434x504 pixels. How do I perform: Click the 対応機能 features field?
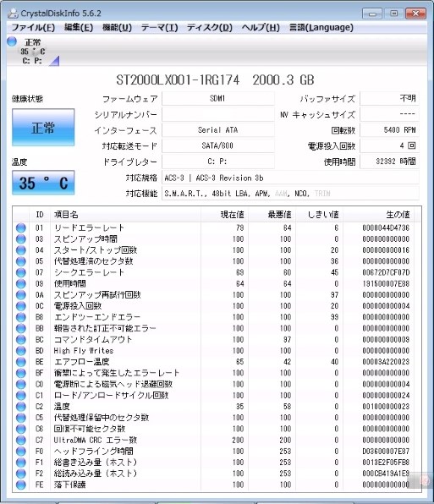pyautogui.click(x=290, y=194)
